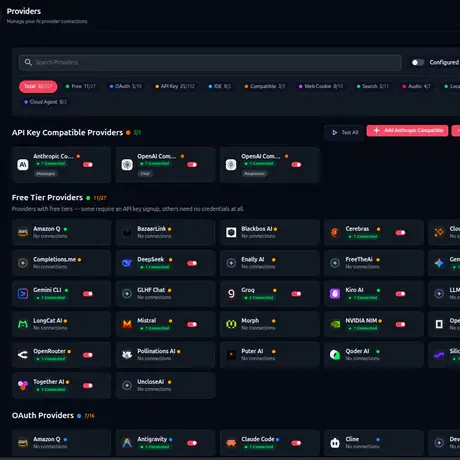Viewport: 460px width, 460px height.
Task: Filter providers by Search
Action: (x=372, y=86)
